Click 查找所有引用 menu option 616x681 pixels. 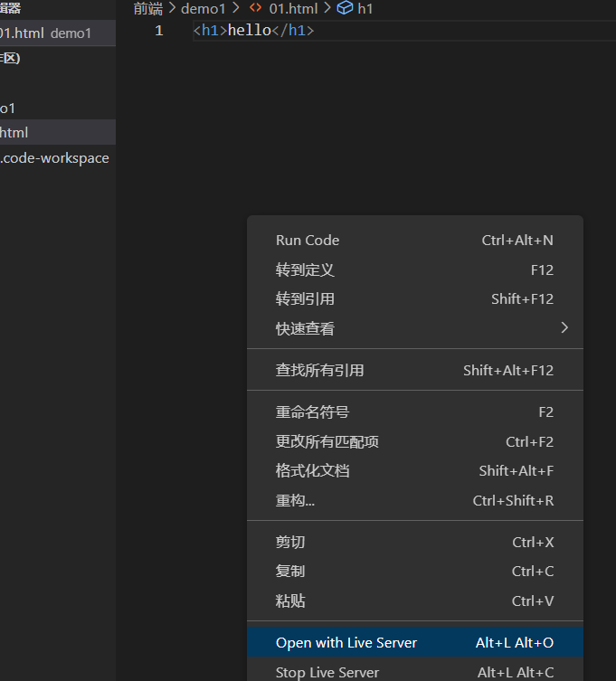[319, 370]
